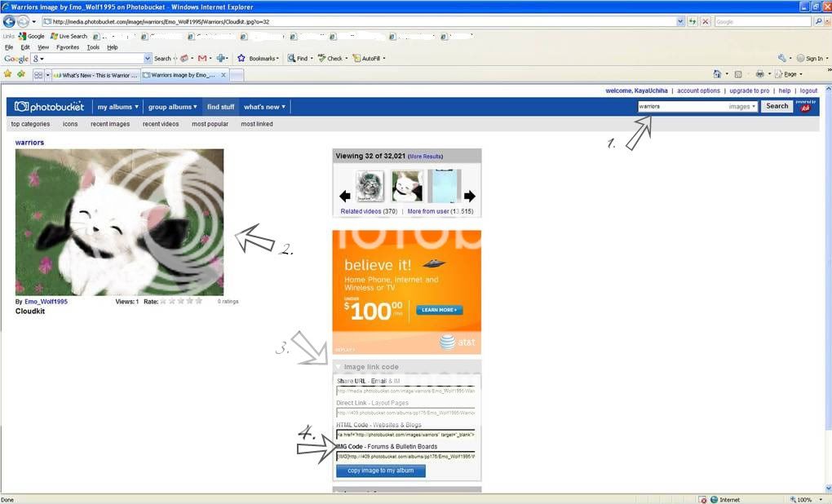
Task: Click the copy image to my album button
Action: [380, 470]
